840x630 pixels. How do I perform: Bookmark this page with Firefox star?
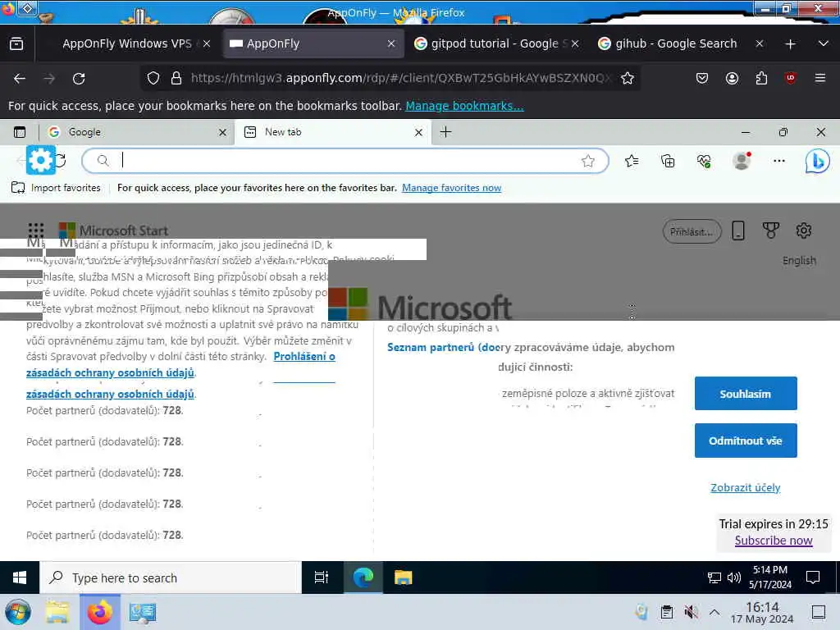coord(628,78)
